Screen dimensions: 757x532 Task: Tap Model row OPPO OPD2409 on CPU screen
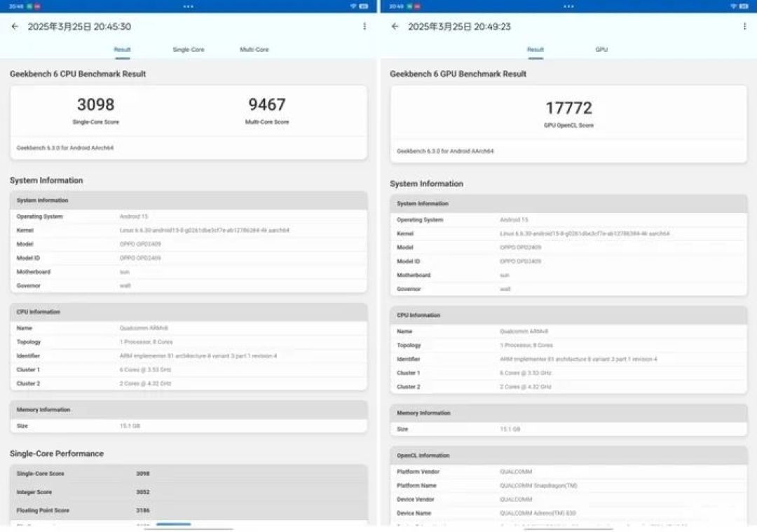[x=189, y=245]
